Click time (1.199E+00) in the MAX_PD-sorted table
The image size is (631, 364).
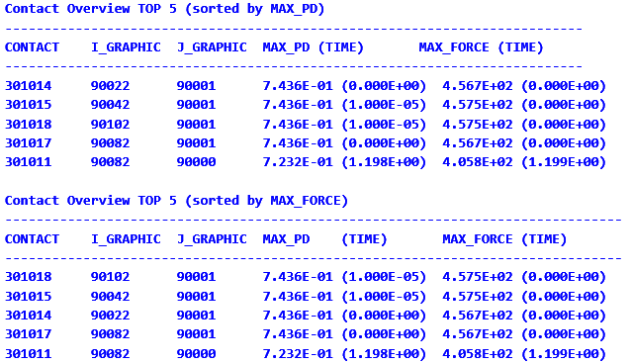pos(564,162)
